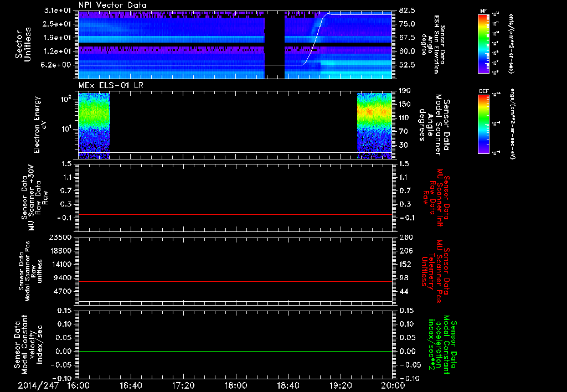Image resolution: width=567 pixels, height=392 pixels.
Task: Click the red 'MU Scanner Inh Raw Data' label
Action: pos(436,198)
